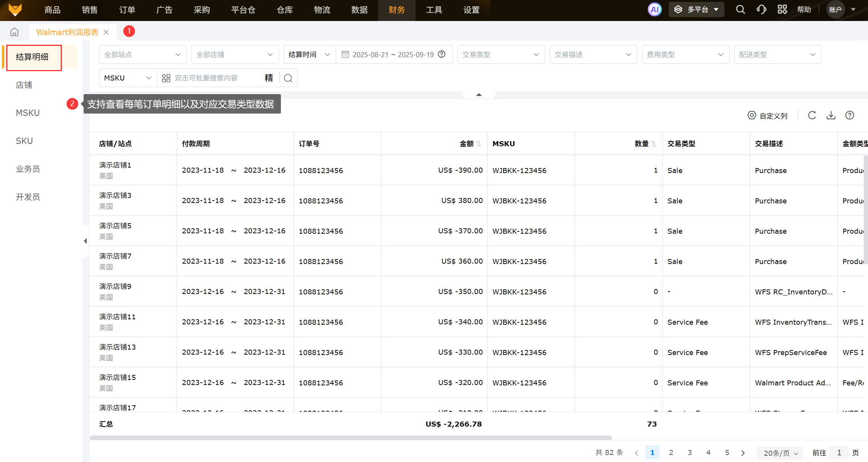868x462 pixels.
Task: Open the 20条/页 page size dropdown
Action: 780,453
